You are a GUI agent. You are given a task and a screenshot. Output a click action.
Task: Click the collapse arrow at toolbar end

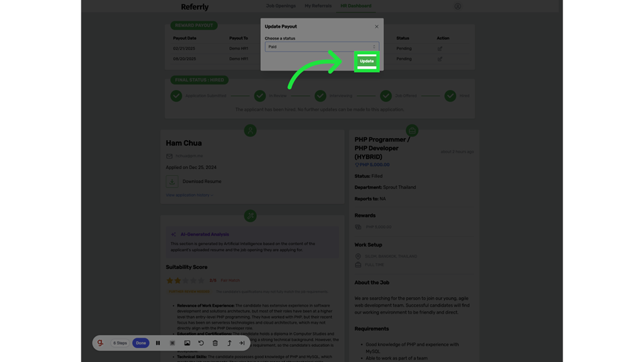pos(242,343)
